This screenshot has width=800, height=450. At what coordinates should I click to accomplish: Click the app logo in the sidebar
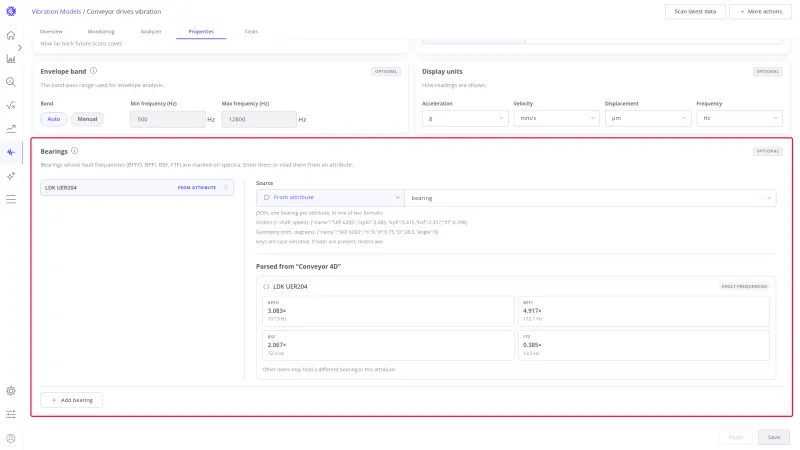click(x=11, y=11)
